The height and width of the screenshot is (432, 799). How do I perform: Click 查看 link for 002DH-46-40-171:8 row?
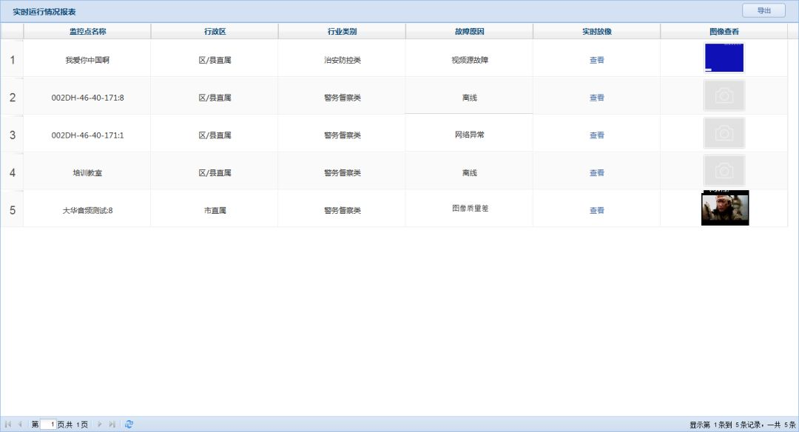[x=597, y=98]
